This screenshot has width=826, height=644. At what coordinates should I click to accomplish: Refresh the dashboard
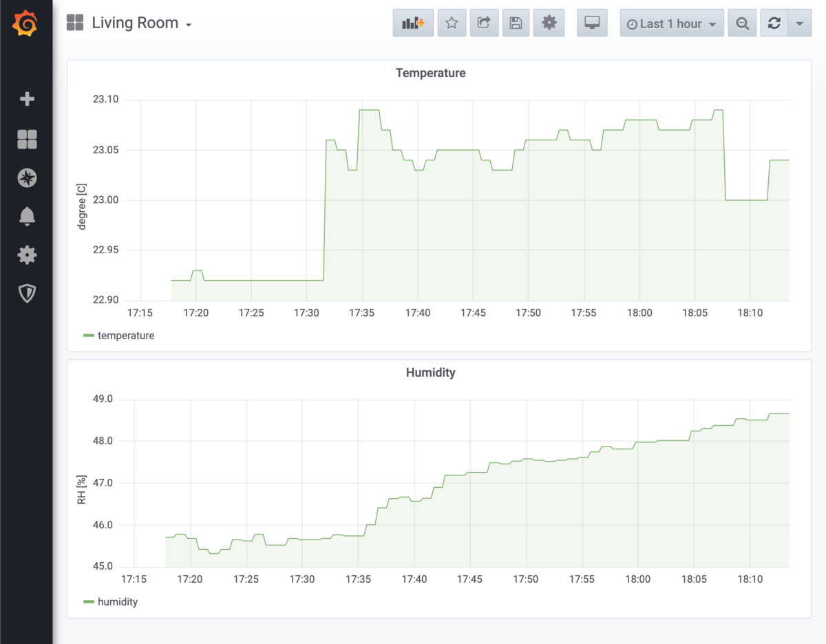tap(774, 23)
